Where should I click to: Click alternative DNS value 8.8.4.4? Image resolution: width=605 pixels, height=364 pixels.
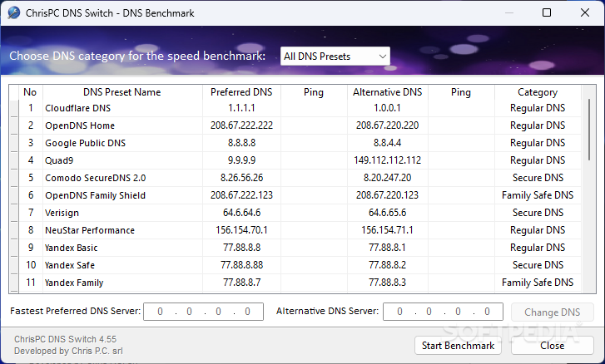tap(388, 143)
